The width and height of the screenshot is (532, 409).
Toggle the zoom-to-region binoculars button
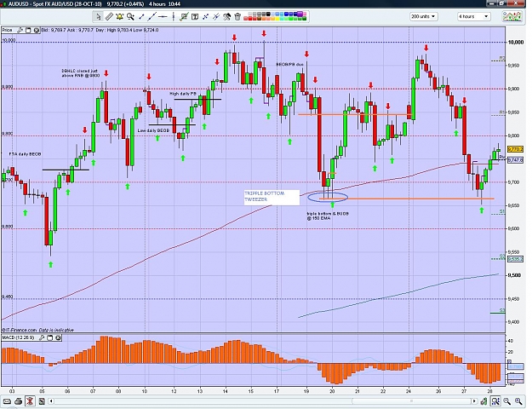tap(495, 401)
